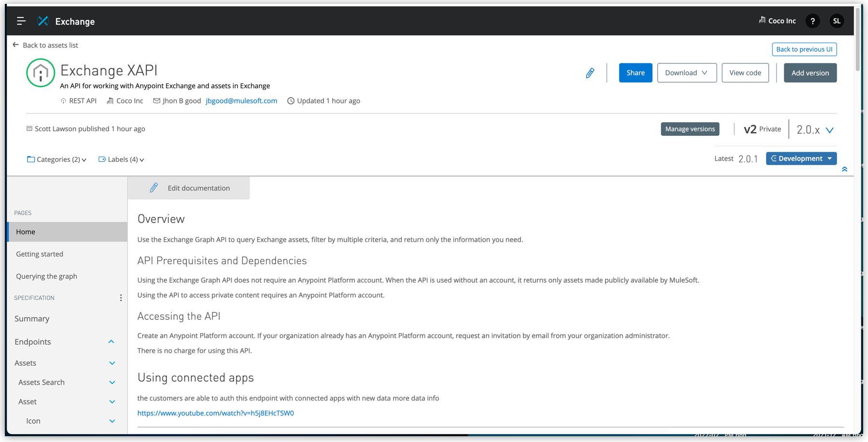Image resolution: width=868 pixels, height=442 pixels.
Task: Open the YouTube video link
Action: [x=216, y=413]
